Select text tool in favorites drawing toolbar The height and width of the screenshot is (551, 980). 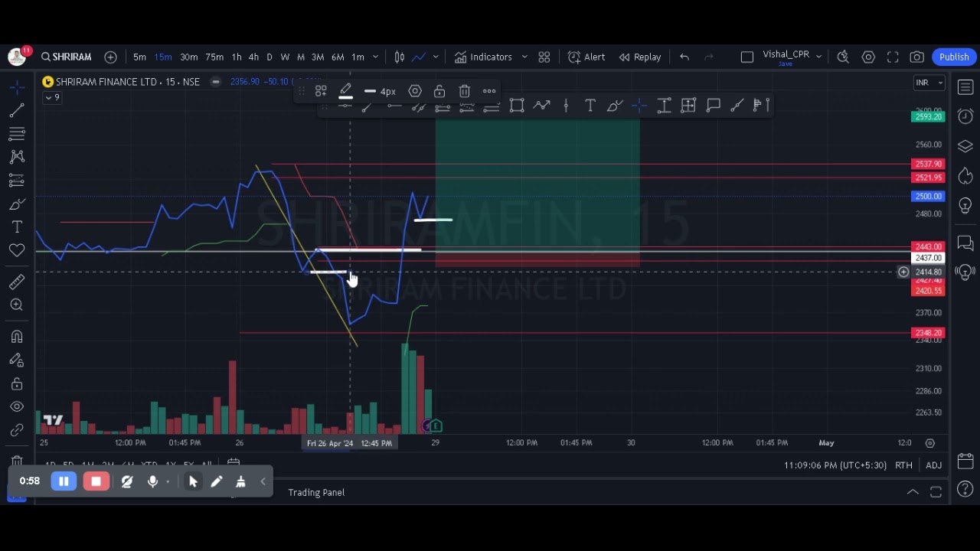tap(590, 106)
